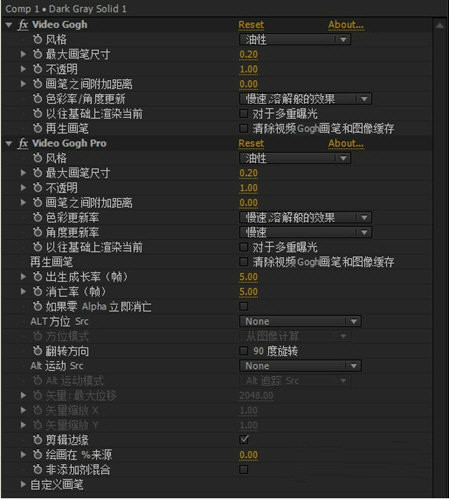This screenshot has width=449, height=500.
Task: Click stopwatch for 画笔之间附加距离 under Video Gogh Pro
Action: (37, 203)
